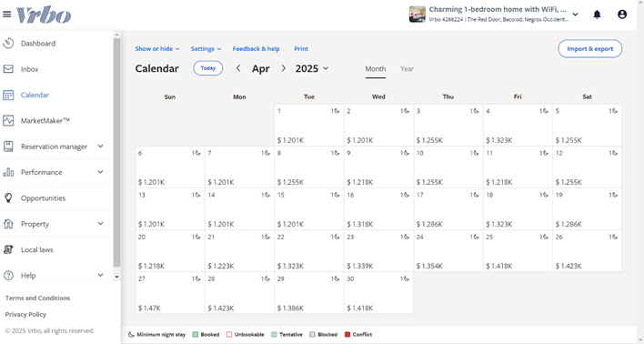
Task: Go to previous month arrow
Action: (238, 68)
